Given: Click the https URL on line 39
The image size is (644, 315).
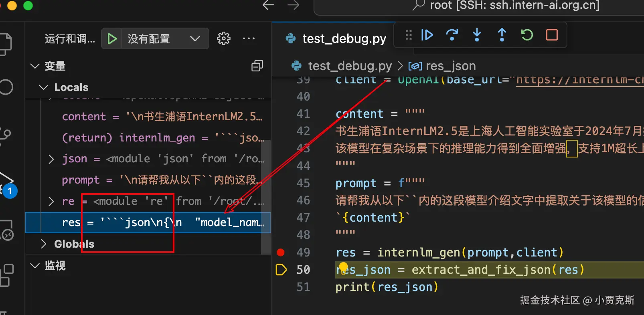Looking at the screenshot, I should click(580, 80).
